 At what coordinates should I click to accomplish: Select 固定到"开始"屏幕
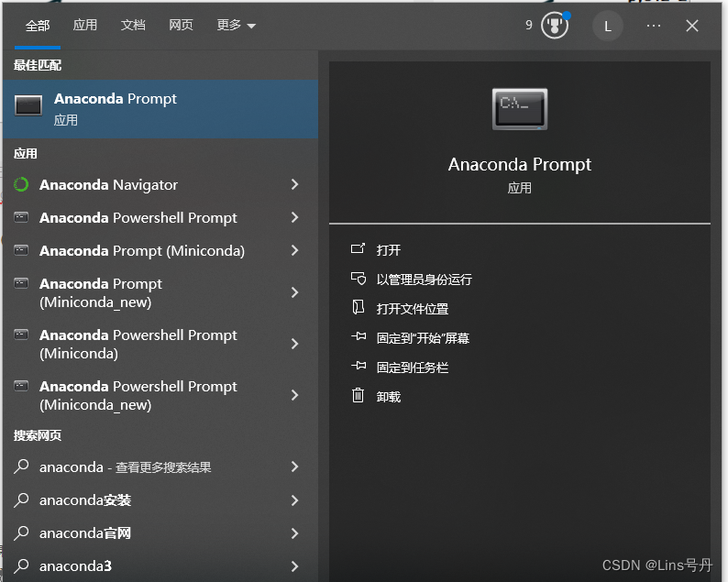click(x=423, y=338)
